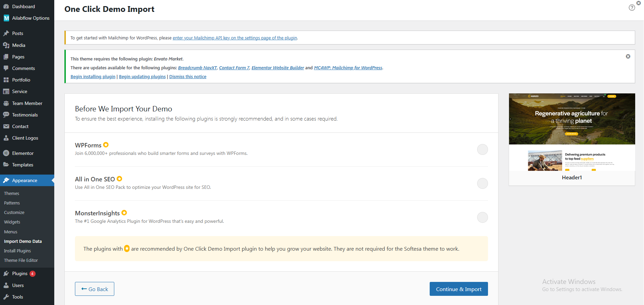
Task: Click the Users person icon
Action: point(6,285)
